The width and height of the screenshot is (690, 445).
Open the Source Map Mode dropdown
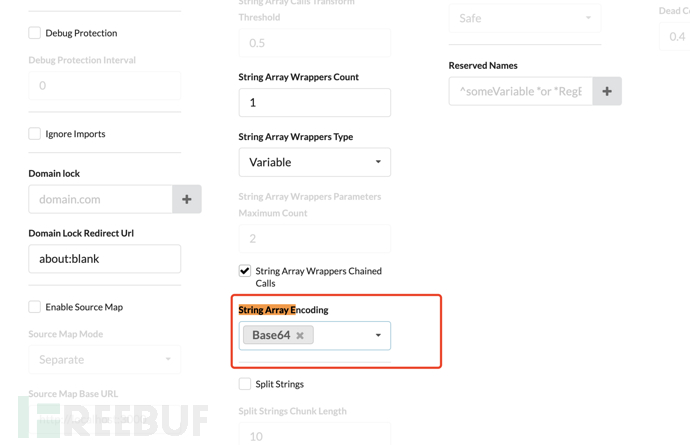104,359
